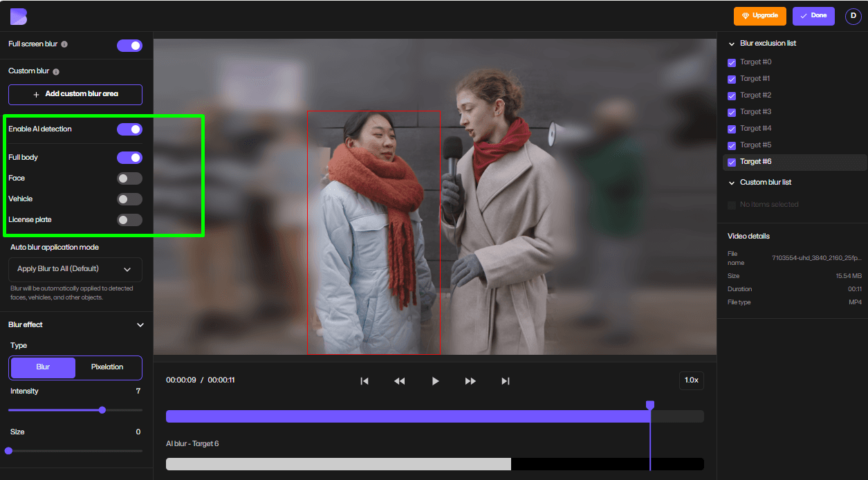Open the 1.0x playback speed control
The height and width of the screenshot is (480, 868).
(x=691, y=380)
